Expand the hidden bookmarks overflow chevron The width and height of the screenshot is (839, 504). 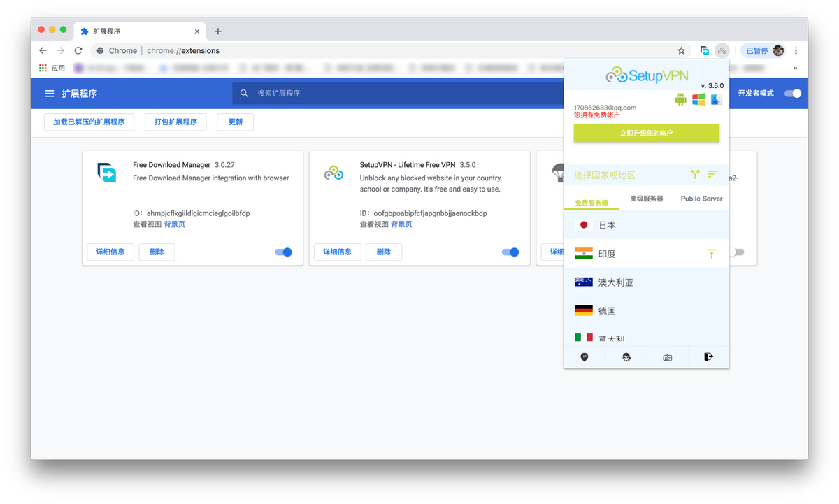[795, 69]
